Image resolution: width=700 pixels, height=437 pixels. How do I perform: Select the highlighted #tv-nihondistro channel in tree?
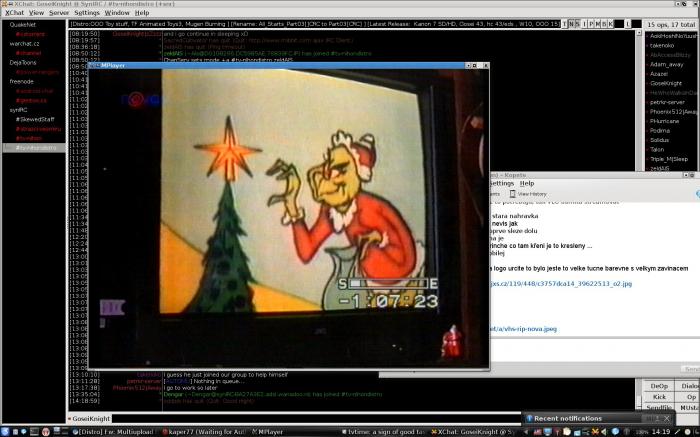coord(34,148)
